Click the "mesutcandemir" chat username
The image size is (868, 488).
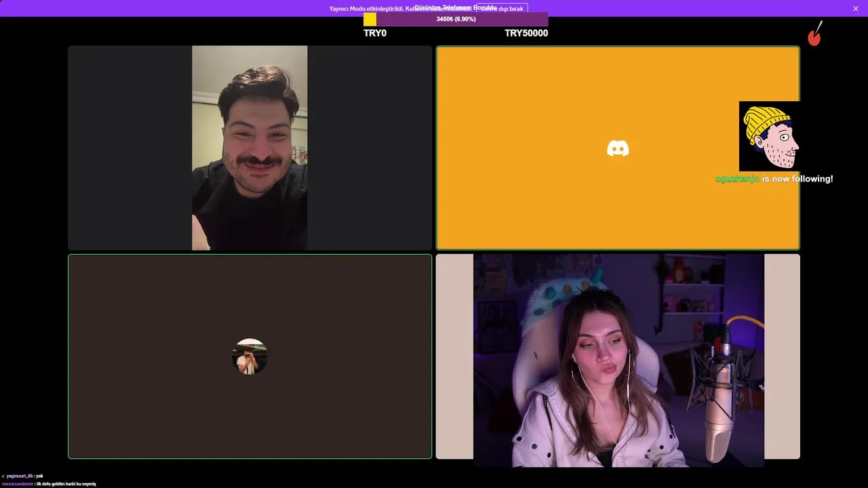(x=18, y=484)
